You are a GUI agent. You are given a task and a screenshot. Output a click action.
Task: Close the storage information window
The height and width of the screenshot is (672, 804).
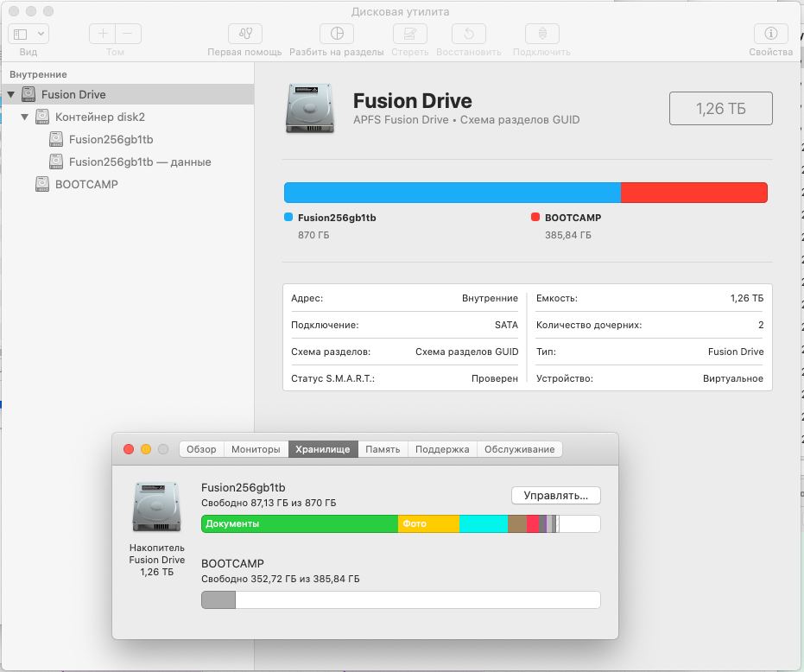tap(129, 449)
